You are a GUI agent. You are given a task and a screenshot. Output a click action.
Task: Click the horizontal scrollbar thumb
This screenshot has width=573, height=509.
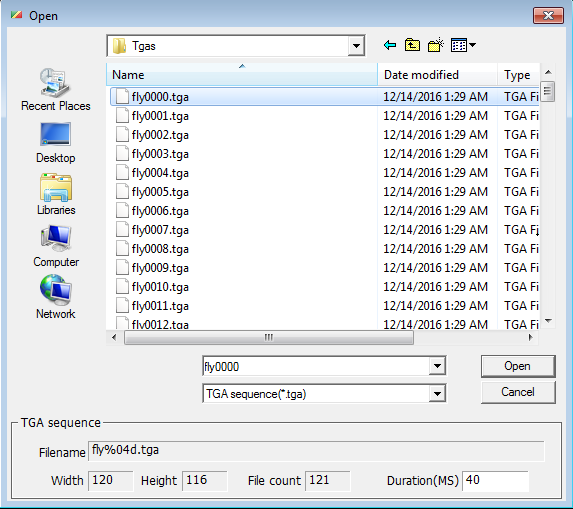269,337
